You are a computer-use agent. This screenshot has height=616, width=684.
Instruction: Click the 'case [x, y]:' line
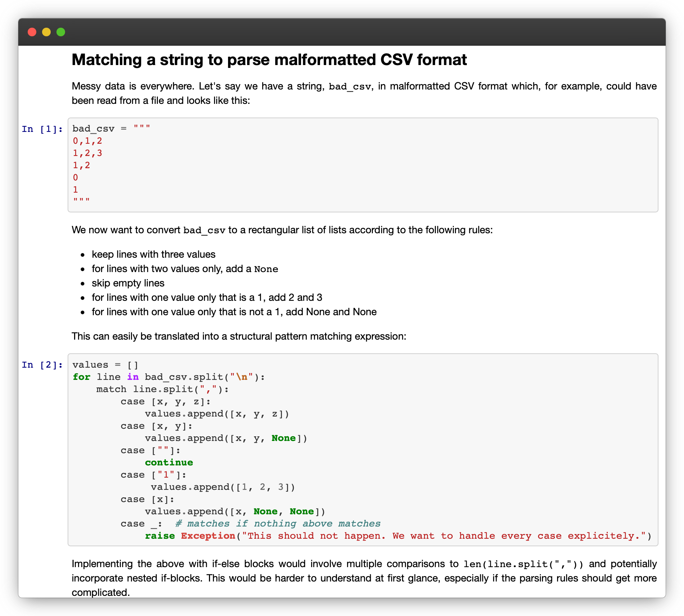pos(156,426)
